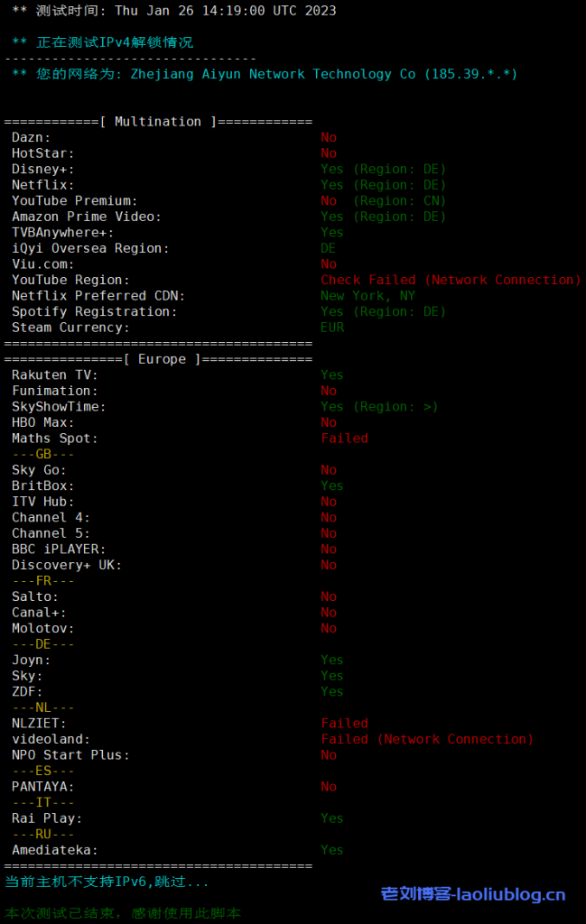Click the New York, NY result
The image size is (586, 924).
tap(367, 296)
